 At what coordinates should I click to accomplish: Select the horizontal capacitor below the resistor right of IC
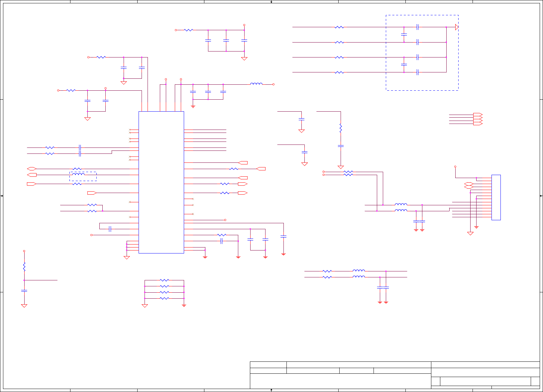(x=222, y=241)
